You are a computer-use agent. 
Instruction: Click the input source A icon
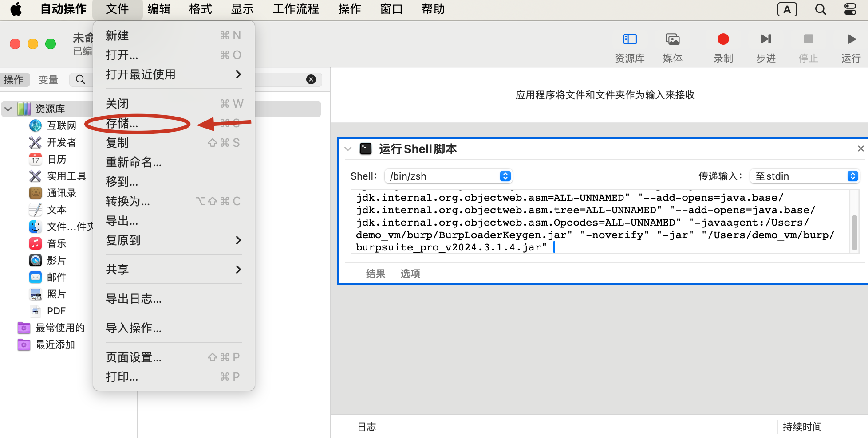click(787, 9)
